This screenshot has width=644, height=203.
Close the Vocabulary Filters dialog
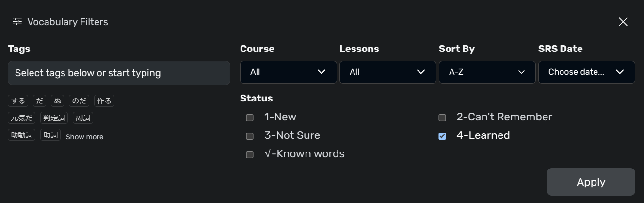623,22
